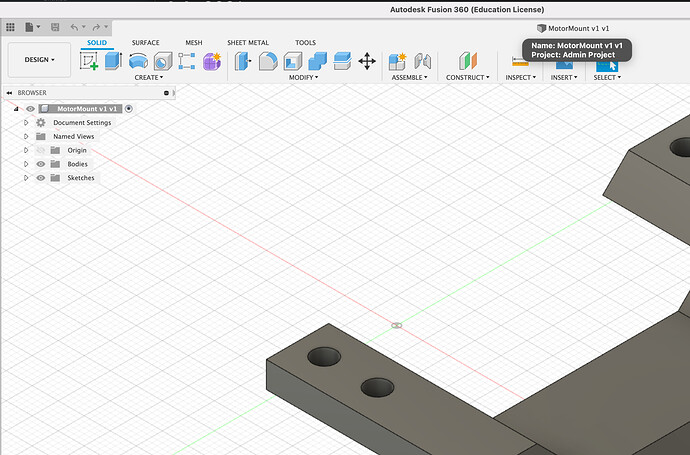The image size is (690, 455).
Task: Click the Undo arrow
Action: (74, 27)
